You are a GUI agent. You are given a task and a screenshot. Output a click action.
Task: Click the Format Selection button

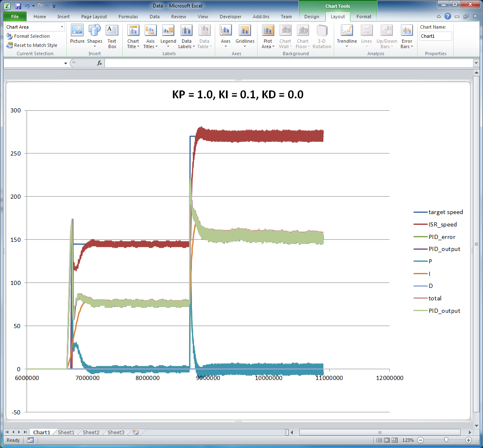pyautogui.click(x=28, y=36)
